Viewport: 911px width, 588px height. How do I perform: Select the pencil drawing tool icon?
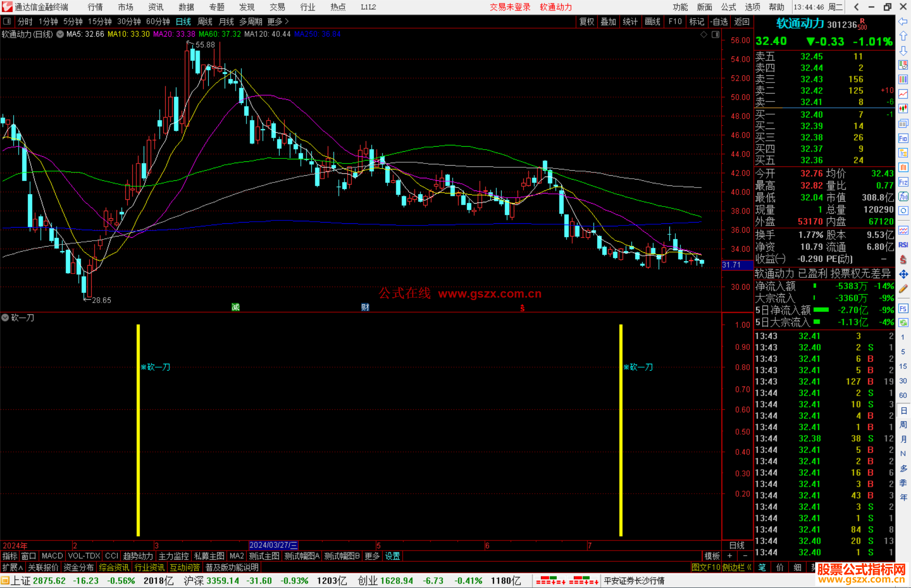903,289
